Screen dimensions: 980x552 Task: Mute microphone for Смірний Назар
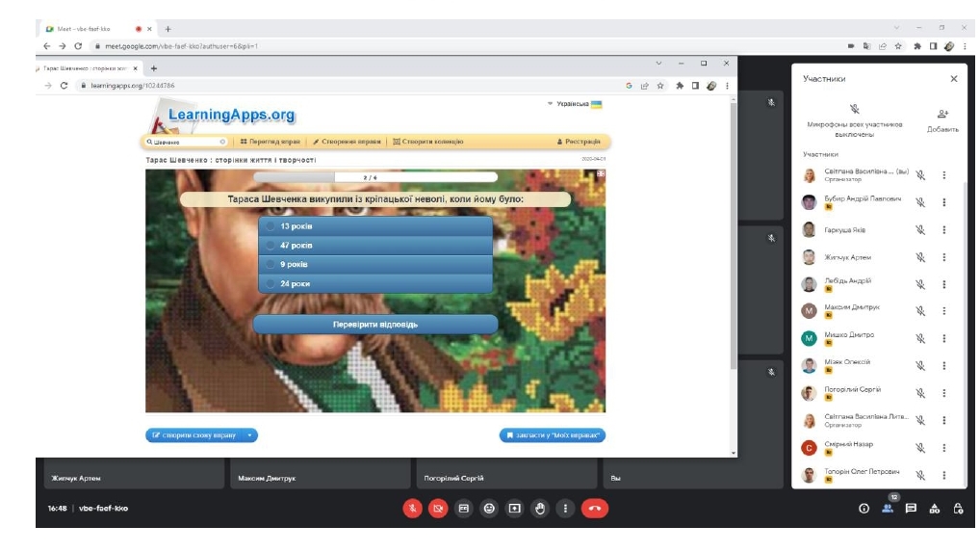coord(920,448)
